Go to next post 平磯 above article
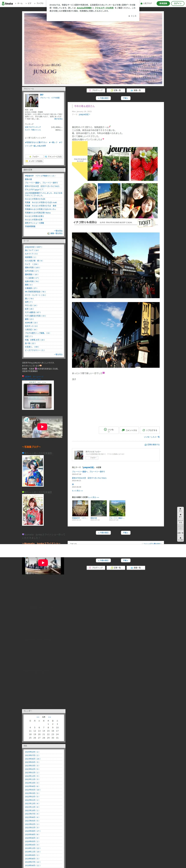The image size is (186, 868). click(x=126, y=98)
